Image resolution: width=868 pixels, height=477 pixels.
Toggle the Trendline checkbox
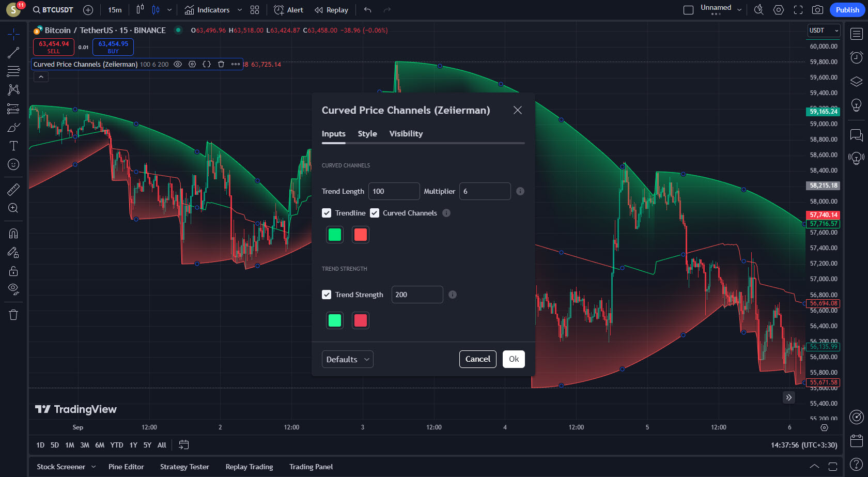pos(327,213)
